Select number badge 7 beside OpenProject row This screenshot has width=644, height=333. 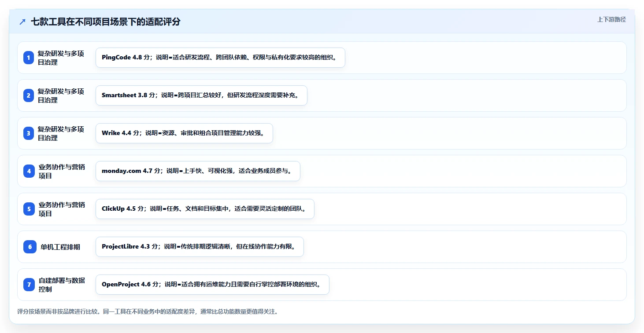pyautogui.click(x=29, y=285)
